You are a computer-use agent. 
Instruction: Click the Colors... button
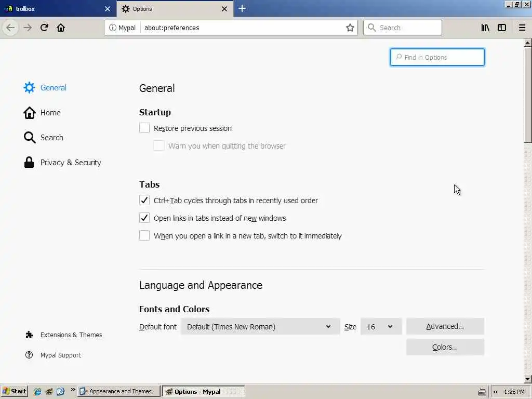coord(445,347)
